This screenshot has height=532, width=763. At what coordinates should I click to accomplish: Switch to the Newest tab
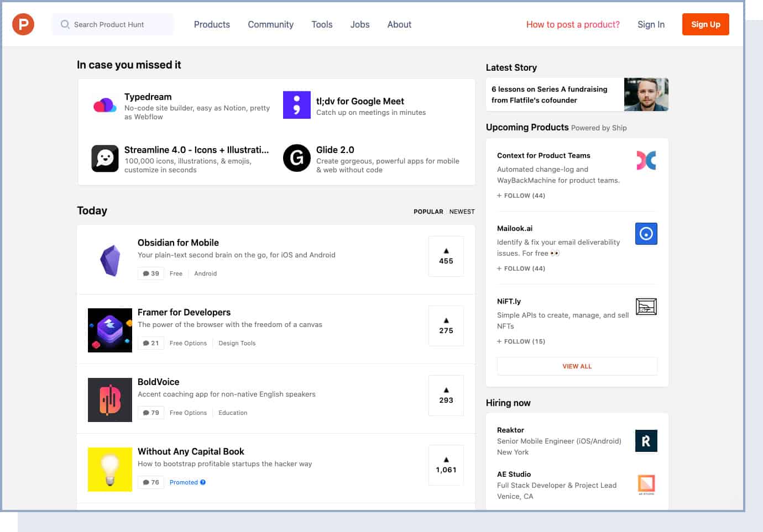(x=462, y=212)
